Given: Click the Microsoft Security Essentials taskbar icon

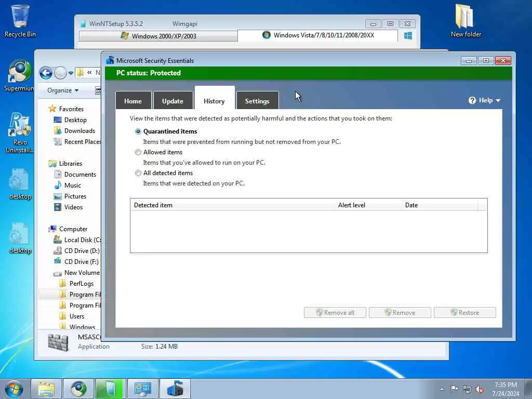Looking at the screenshot, I should click(x=175, y=389).
